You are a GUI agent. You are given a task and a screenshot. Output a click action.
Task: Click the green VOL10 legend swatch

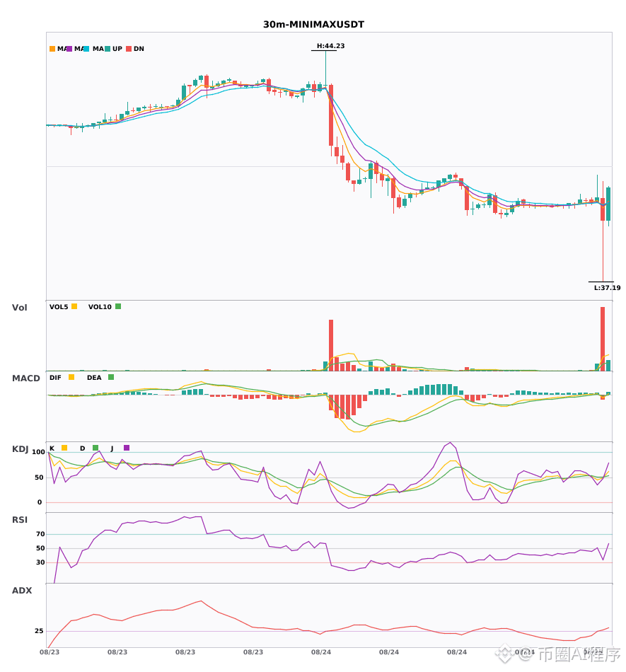click(x=118, y=306)
